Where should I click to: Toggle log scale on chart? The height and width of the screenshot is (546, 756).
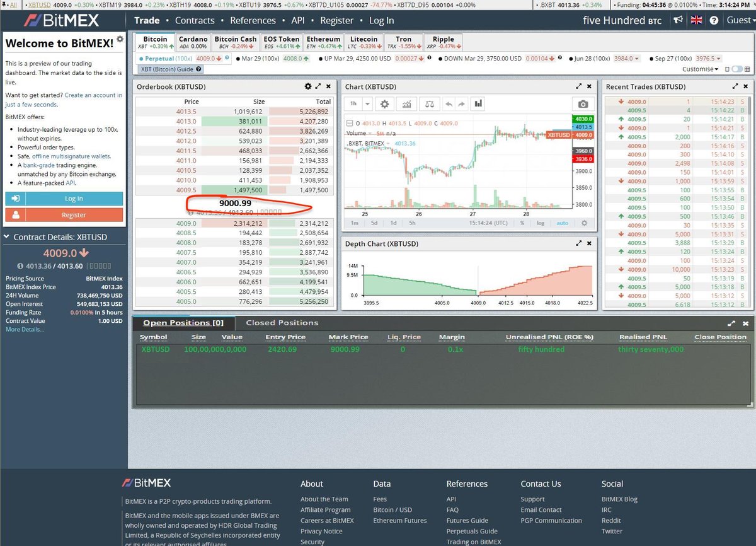click(x=541, y=223)
